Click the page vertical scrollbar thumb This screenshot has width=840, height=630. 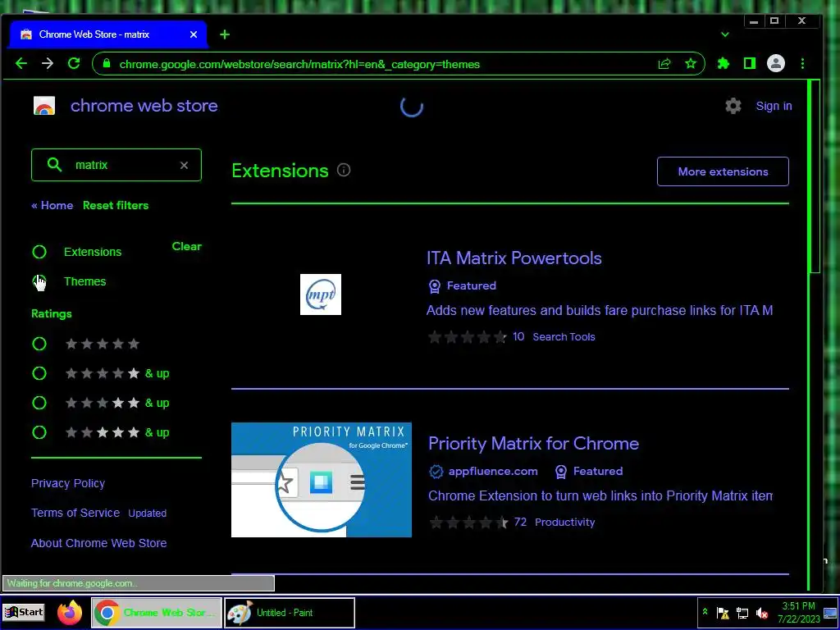click(x=815, y=177)
